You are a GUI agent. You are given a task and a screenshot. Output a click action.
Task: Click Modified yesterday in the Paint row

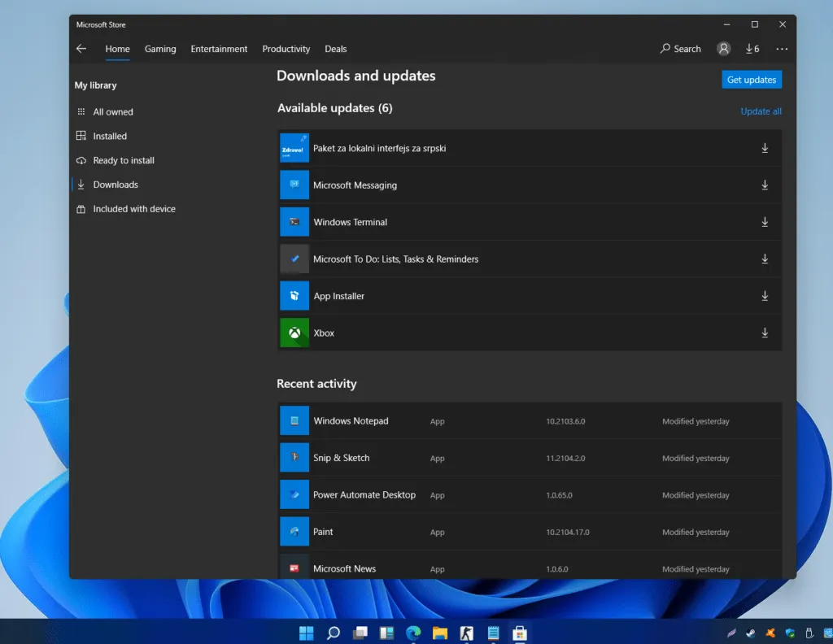[696, 532]
